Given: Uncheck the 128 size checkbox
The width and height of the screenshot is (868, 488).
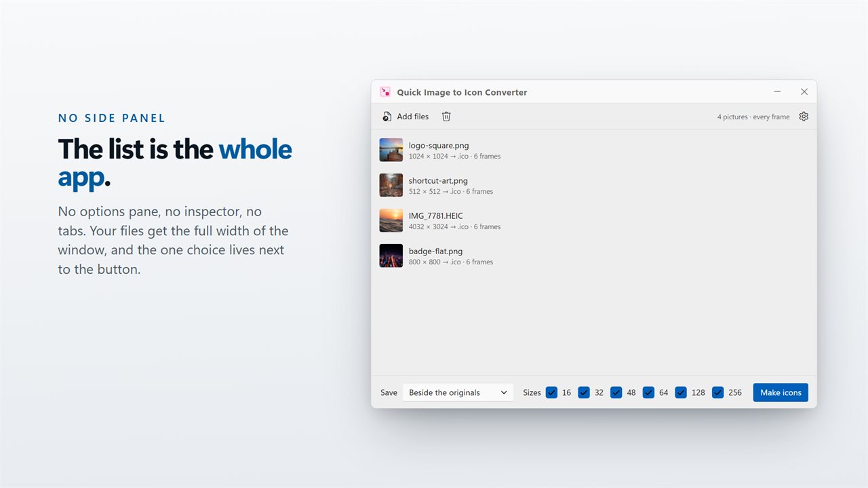Looking at the screenshot, I should coord(681,392).
